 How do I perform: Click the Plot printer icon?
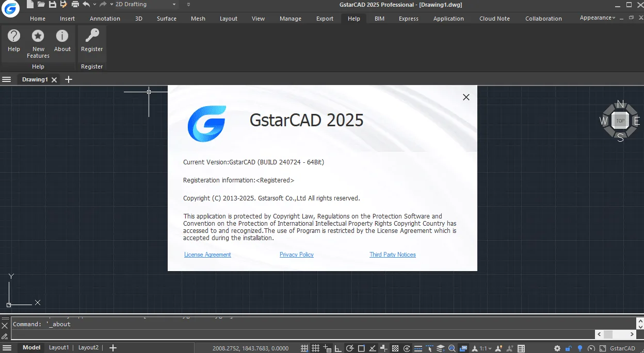tap(75, 5)
